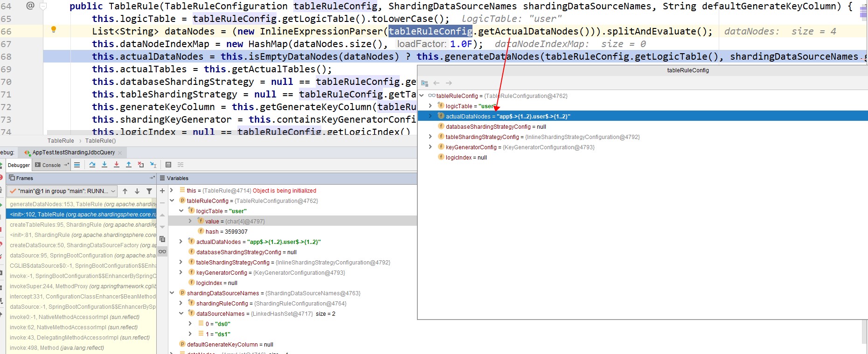Image resolution: width=868 pixels, height=354 pixels.
Task: Click the Drop Frame icon
Action: (x=141, y=165)
